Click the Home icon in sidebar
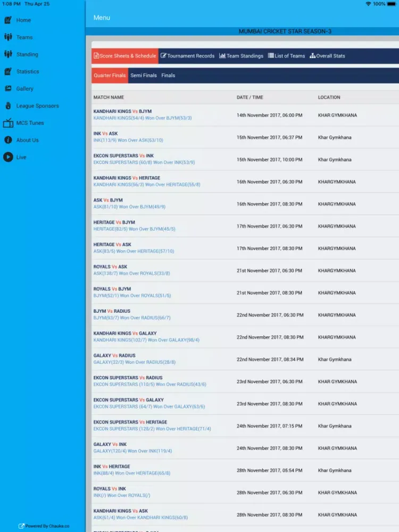The width and height of the screenshot is (399, 532). [8, 20]
